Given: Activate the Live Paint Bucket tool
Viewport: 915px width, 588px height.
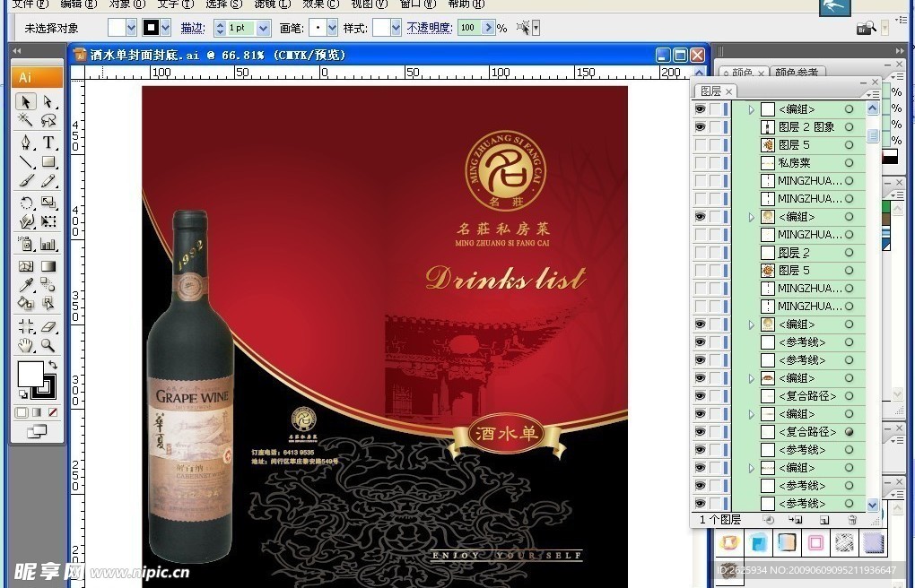Looking at the screenshot, I should [26, 303].
